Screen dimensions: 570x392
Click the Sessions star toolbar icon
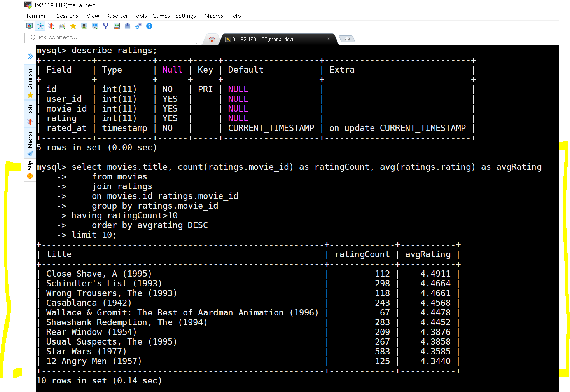73,26
